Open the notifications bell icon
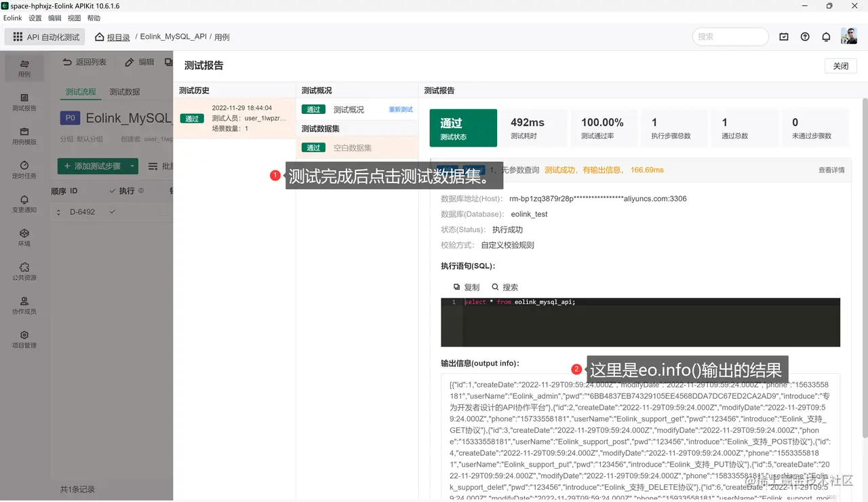Screen dimensions: 868x502 (826, 37)
